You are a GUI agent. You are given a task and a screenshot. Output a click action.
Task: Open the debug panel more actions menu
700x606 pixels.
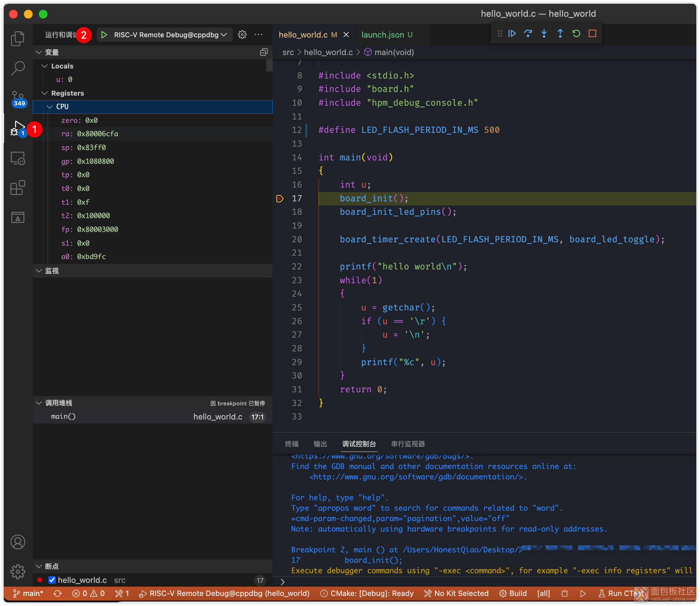pos(259,35)
